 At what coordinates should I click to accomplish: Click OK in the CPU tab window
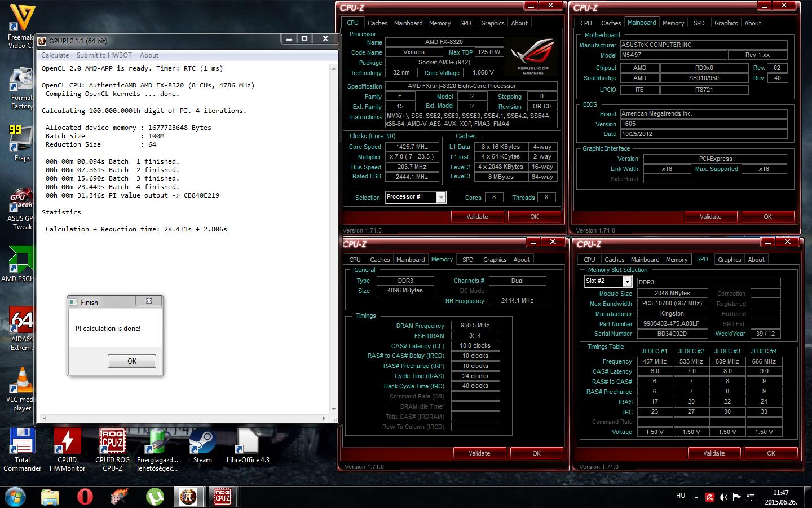(534, 217)
